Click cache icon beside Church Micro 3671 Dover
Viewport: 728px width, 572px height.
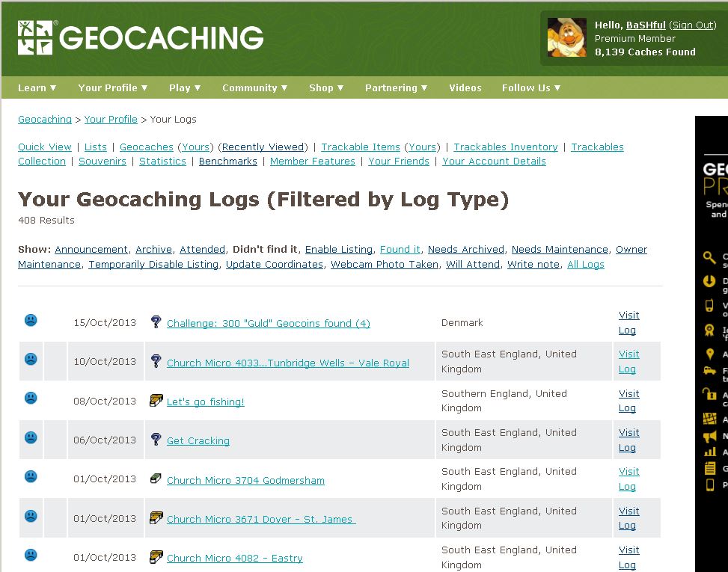point(156,517)
